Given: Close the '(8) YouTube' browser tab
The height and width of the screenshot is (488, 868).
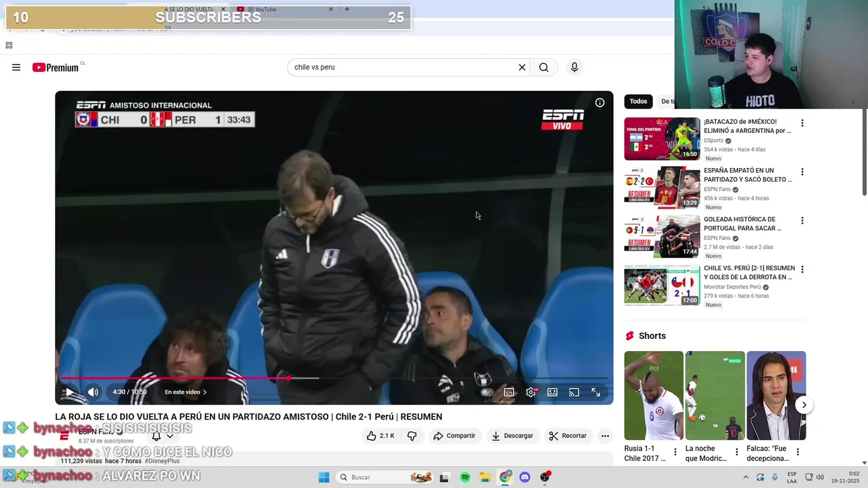Looking at the screenshot, I should point(331,9).
